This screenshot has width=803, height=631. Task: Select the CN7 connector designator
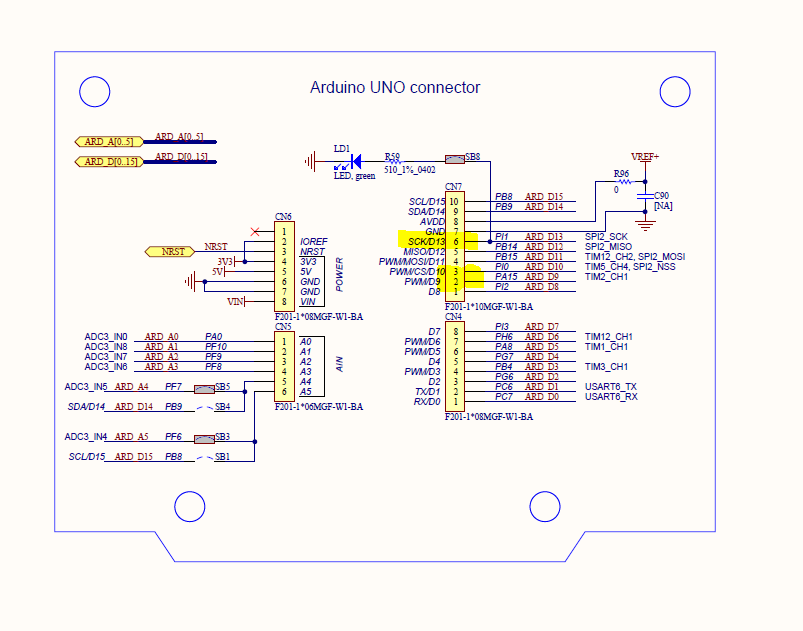coord(453,186)
